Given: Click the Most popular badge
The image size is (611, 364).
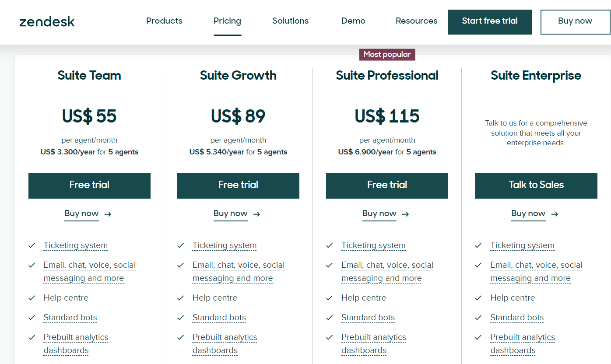Looking at the screenshot, I should coord(387,54).
